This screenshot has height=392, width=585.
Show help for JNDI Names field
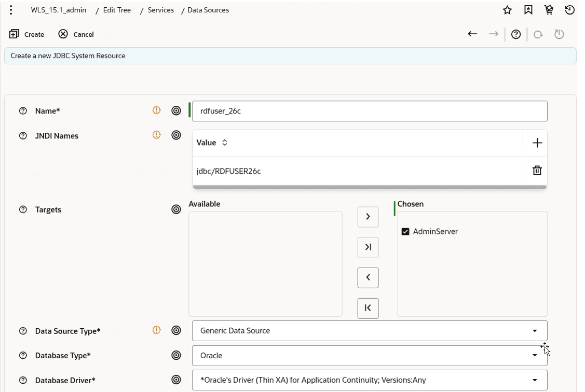(23, 136)
